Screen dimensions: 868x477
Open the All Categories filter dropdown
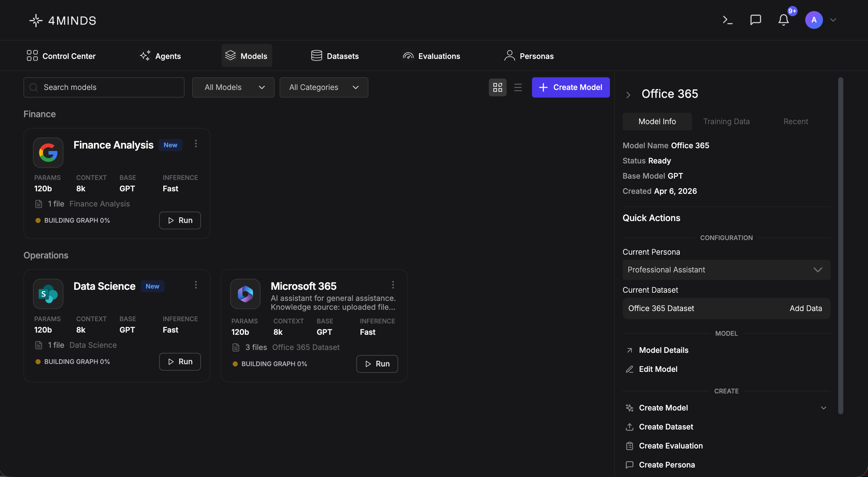point(323,87)
